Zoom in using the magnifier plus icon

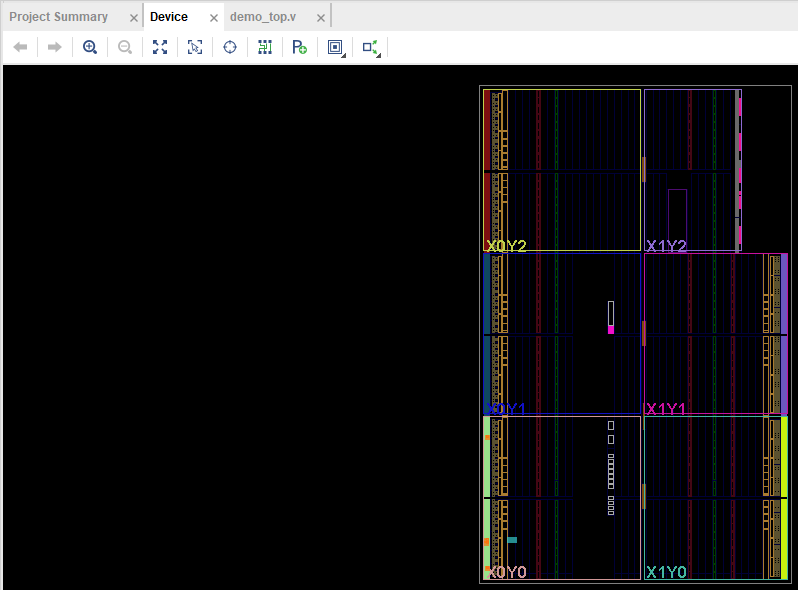tap(90, 47)
